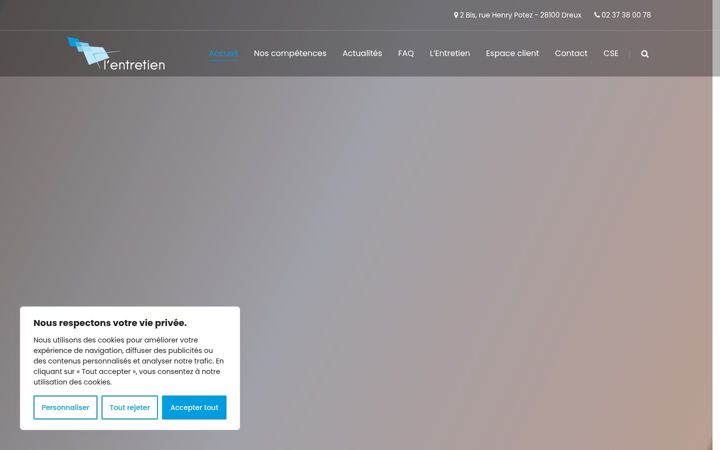Viewport: 720px width, 450px height.
Task: Open L'Entretien menu item
Action: tap(450, 53)
